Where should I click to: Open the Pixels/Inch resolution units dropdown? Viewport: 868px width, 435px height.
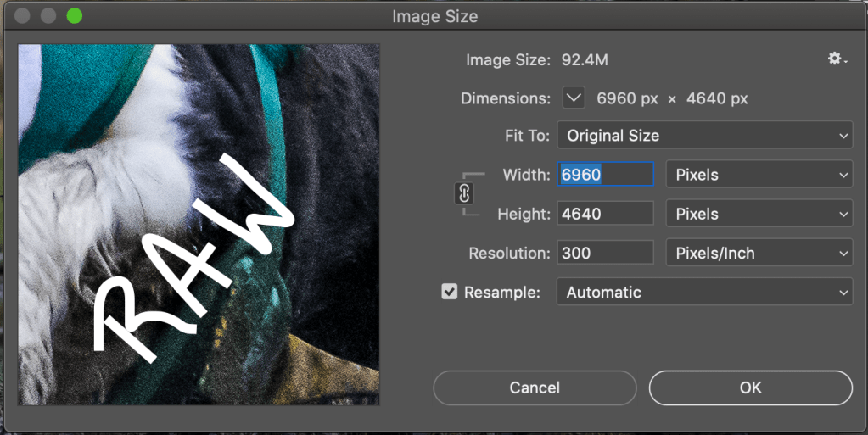pyautogui.click(x=759, y=253)
